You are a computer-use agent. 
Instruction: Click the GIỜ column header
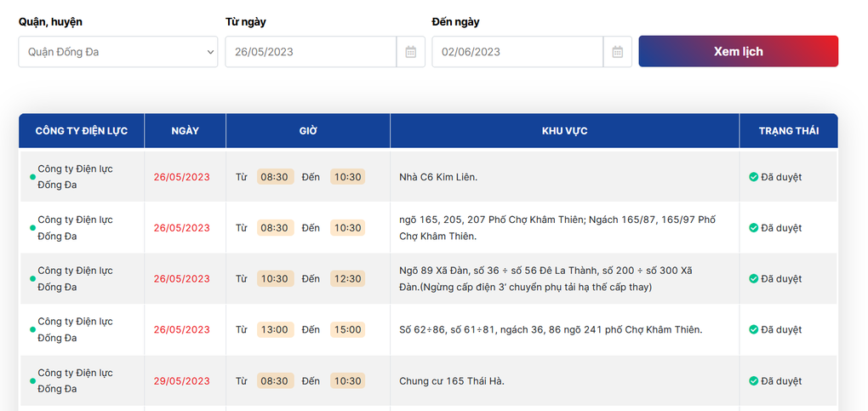point(308,131)
